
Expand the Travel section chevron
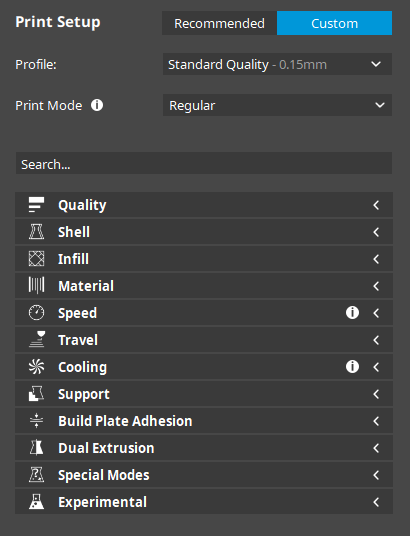click(376, 340)
